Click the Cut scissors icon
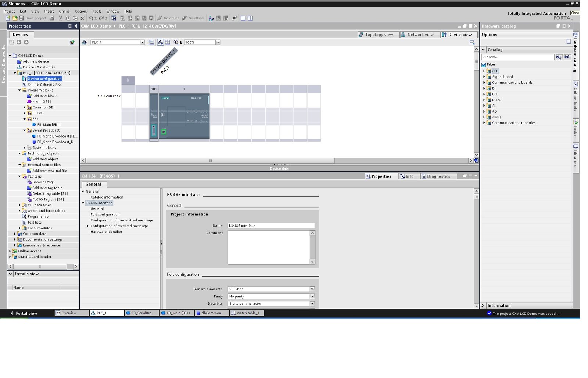 pos(61,18)
